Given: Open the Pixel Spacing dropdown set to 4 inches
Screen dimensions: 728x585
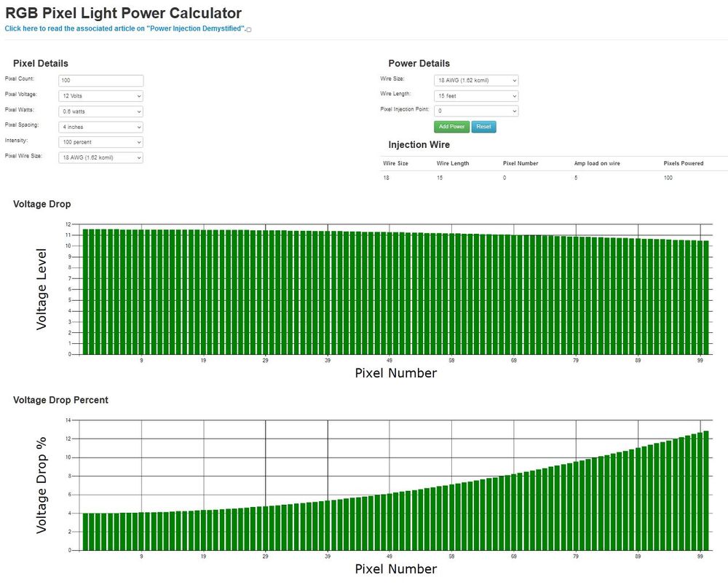Looking at the screenshot, I should click(101, 127).
